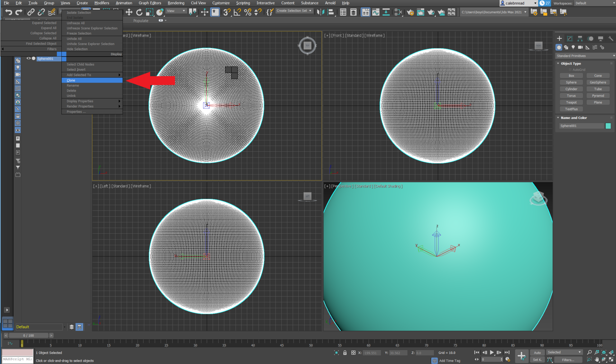Collapse the Name and Color rollout

coord(558,118)
